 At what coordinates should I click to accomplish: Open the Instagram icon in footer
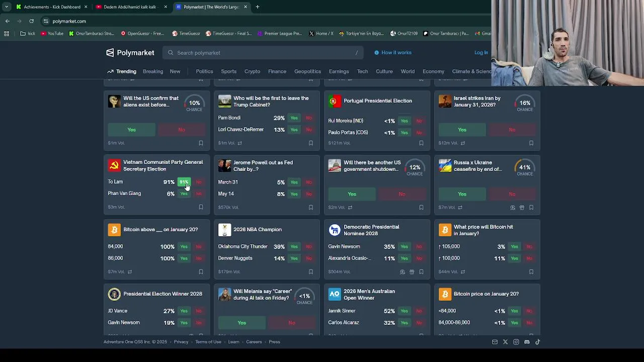[x=516, y=342]
